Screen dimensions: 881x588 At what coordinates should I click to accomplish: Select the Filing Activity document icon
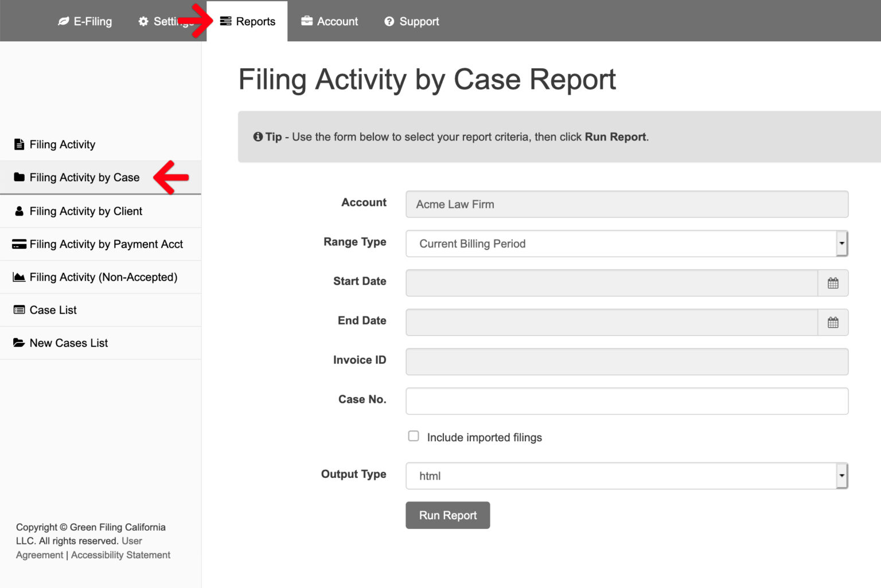click(x=19, y=144)
